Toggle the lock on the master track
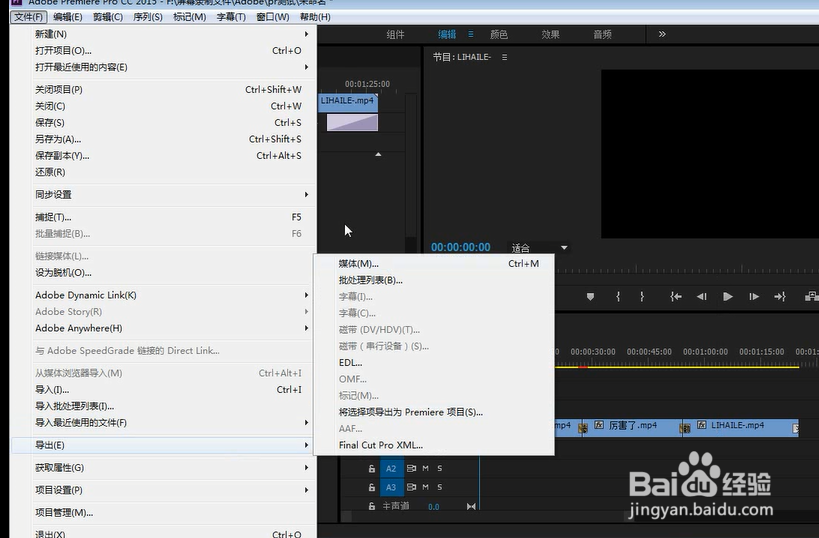The height and width of the screenshot is (538, 819). (x=371, y=506)
